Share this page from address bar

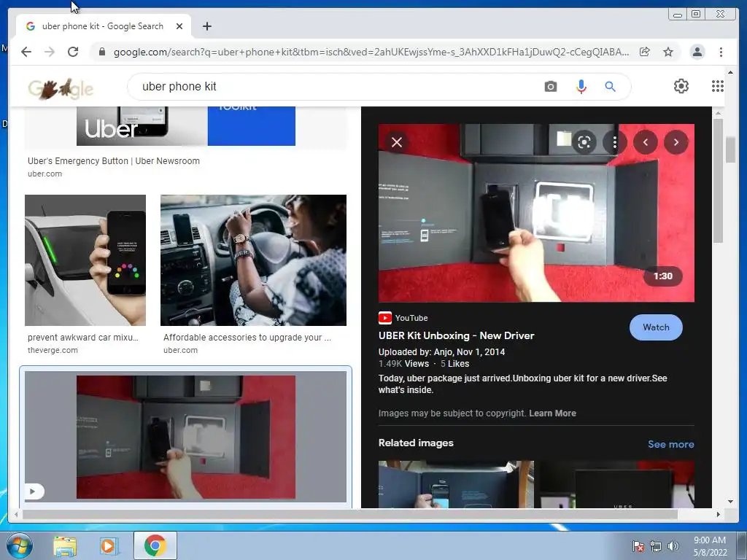point(645,52)
